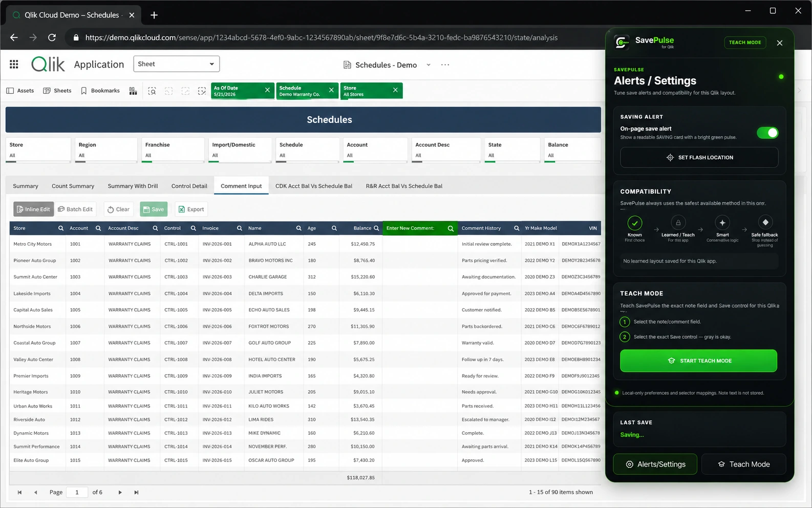812x508 pixels.
Task: Open CDK Acct Bal Vs Schedule Bal tab
Action: (314, 186)
